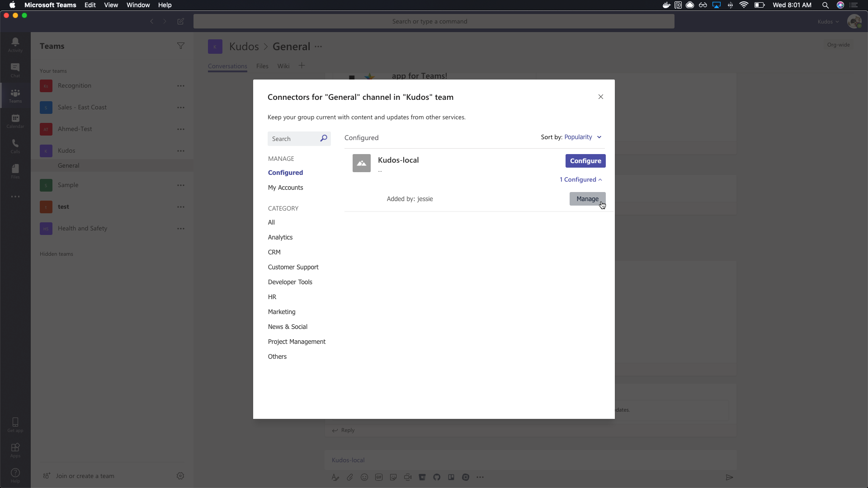Open General channel more options ellipsis

[x=318, y=47]
